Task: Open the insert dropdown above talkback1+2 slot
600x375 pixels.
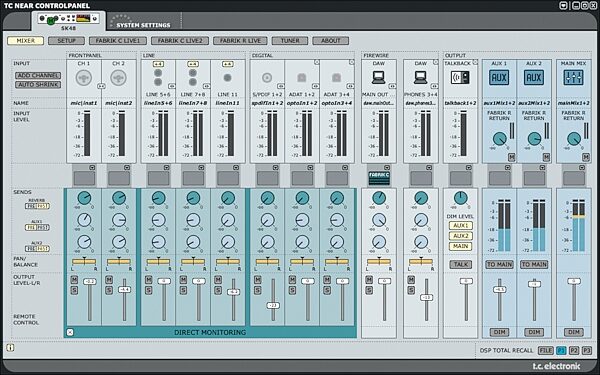Action: pos(468,168)
